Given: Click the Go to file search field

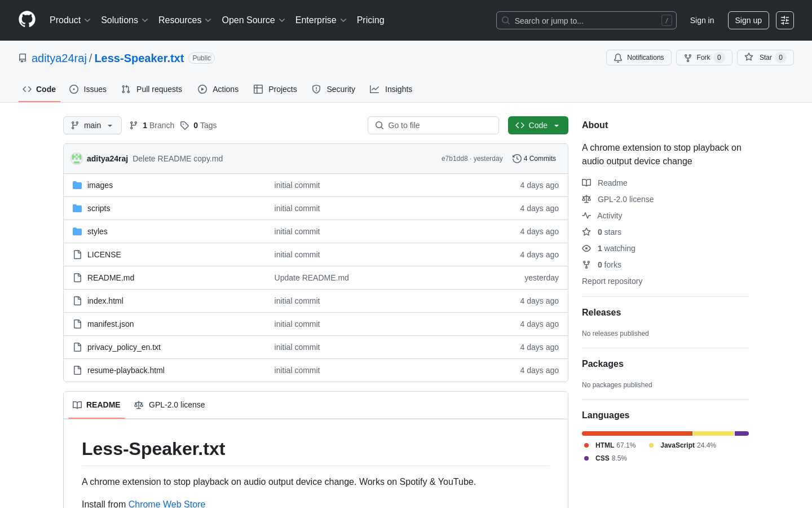Looking at the screenshot, I should click(433, 125).
